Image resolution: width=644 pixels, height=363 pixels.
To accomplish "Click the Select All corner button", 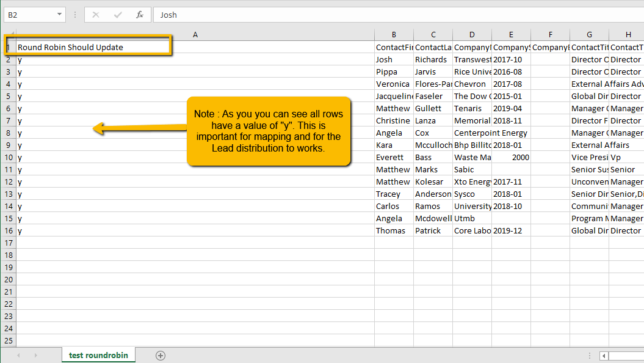I will [x=8, y=35].
